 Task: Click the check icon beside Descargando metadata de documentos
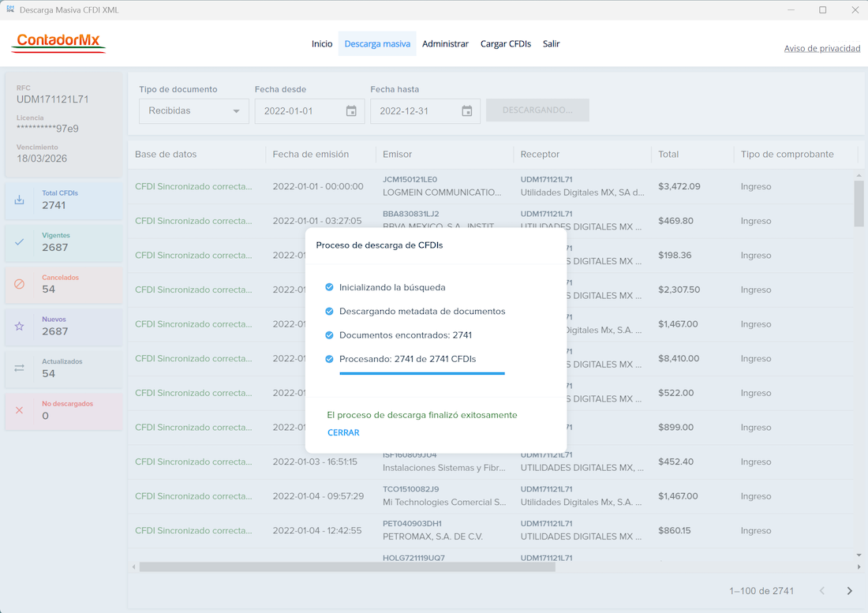tap(329, 311)
